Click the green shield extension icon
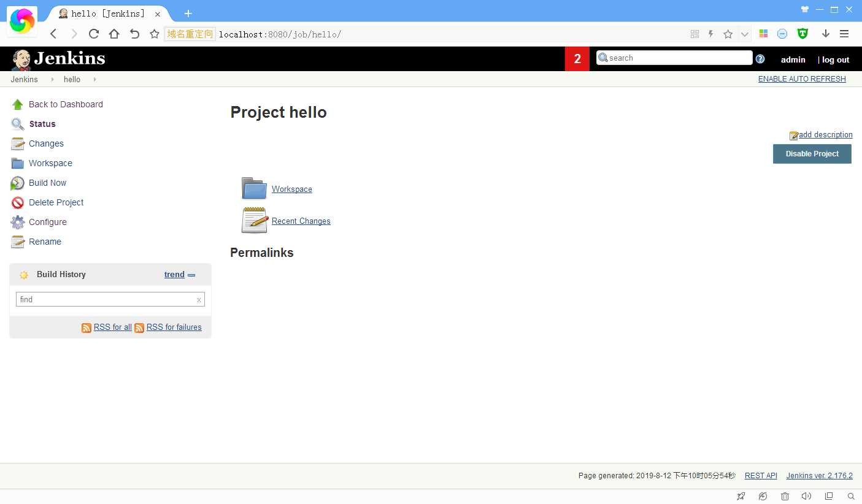862x504 pixels. point(802,34)
